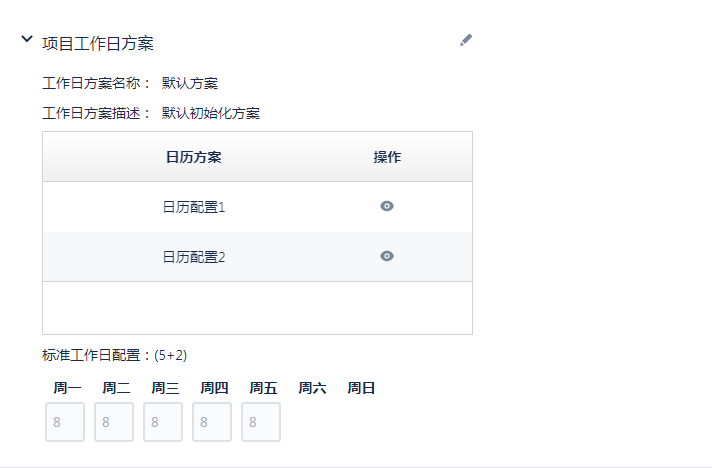The height and width of the screenshot is (468, 712).
Task: Click the 日历方案 column header
Action: pos(194,157)
